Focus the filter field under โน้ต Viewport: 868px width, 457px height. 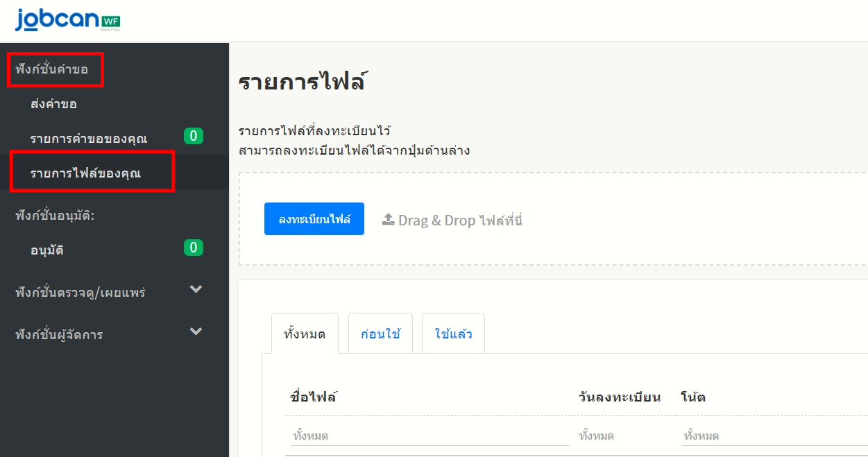[770, 436]
